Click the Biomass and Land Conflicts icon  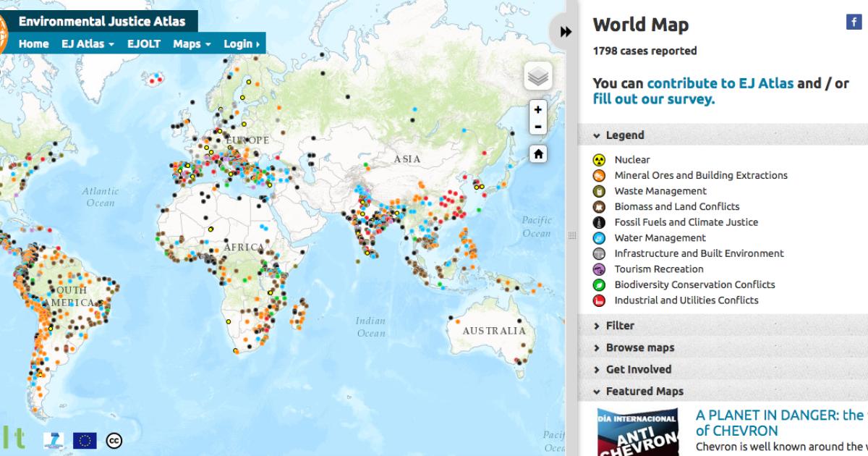(x=599, y=207)
